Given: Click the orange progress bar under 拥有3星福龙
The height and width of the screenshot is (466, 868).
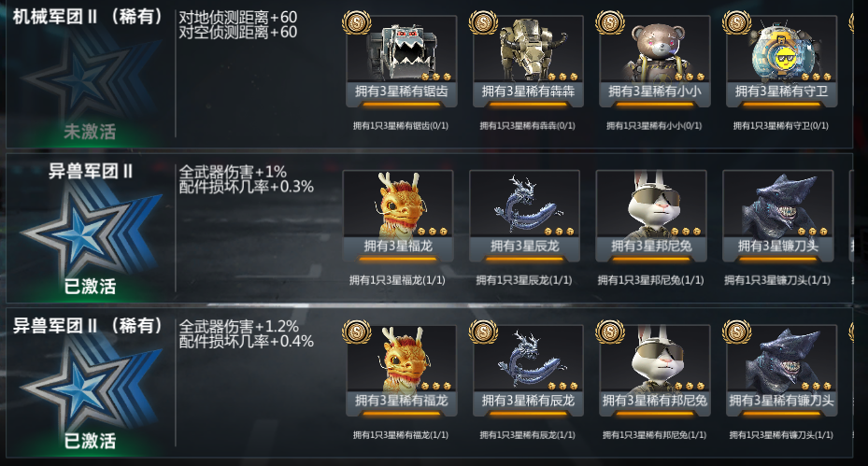Looking at the screenshot, I should (397, 259).
